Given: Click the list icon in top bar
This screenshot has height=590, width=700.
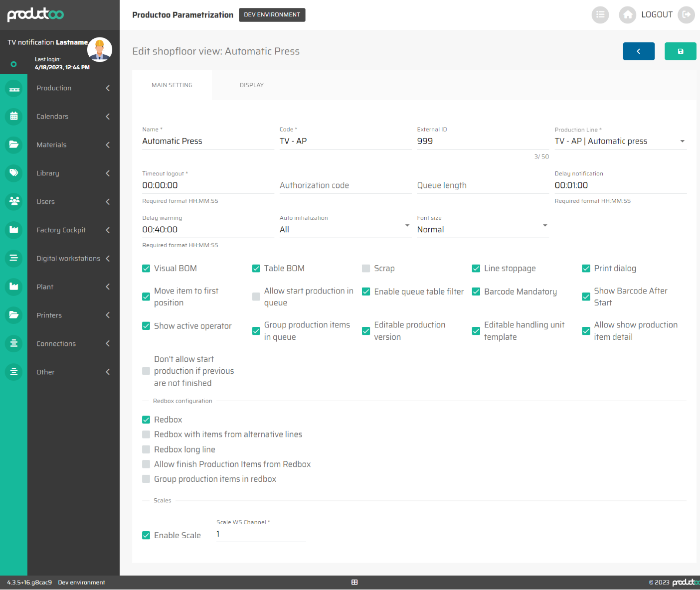Looking at the screenshot, I should (600, 15).
